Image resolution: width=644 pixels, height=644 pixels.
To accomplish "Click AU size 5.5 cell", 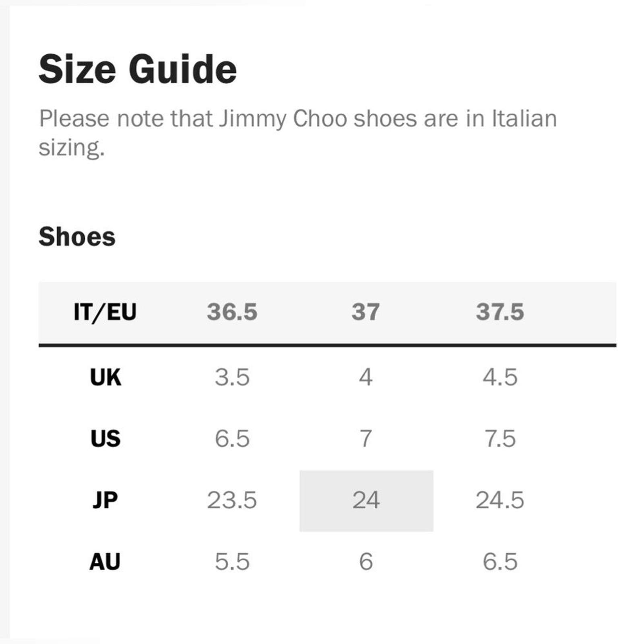I will pos(232,561).
